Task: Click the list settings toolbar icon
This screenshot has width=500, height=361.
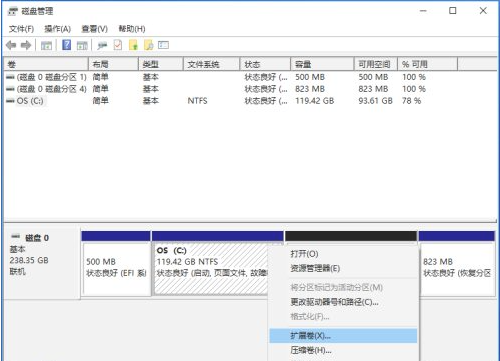Action: [x=163, y=45]
